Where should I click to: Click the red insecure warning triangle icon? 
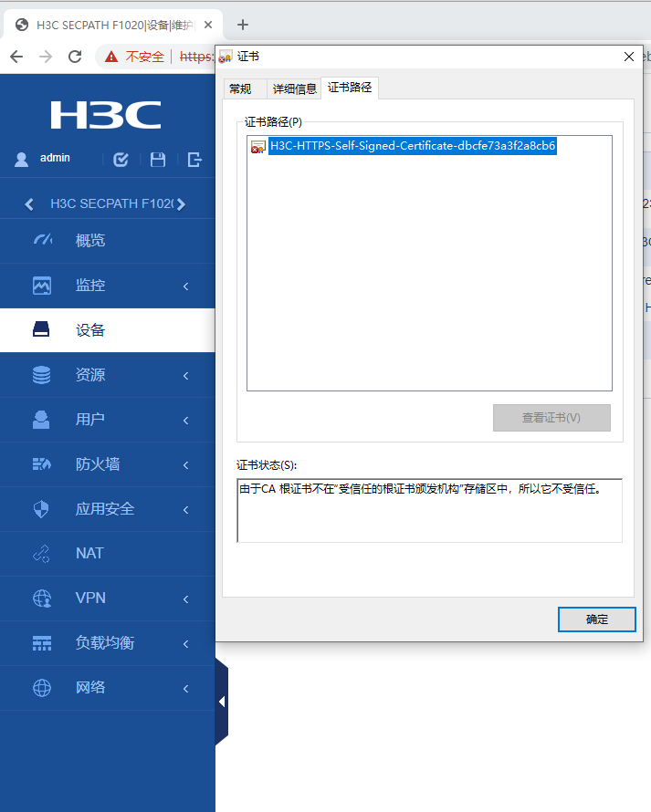pyautogui.click(x=111, y=57)
